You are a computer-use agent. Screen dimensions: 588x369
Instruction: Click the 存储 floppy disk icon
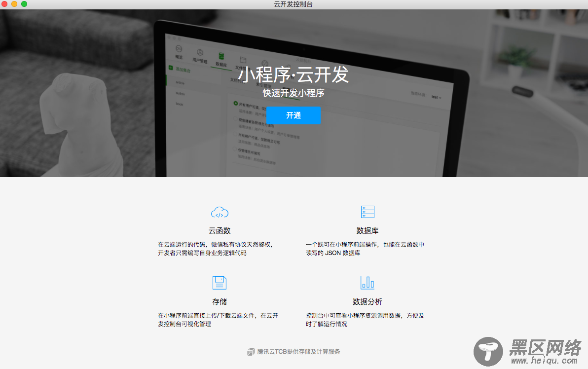(220, 283)
